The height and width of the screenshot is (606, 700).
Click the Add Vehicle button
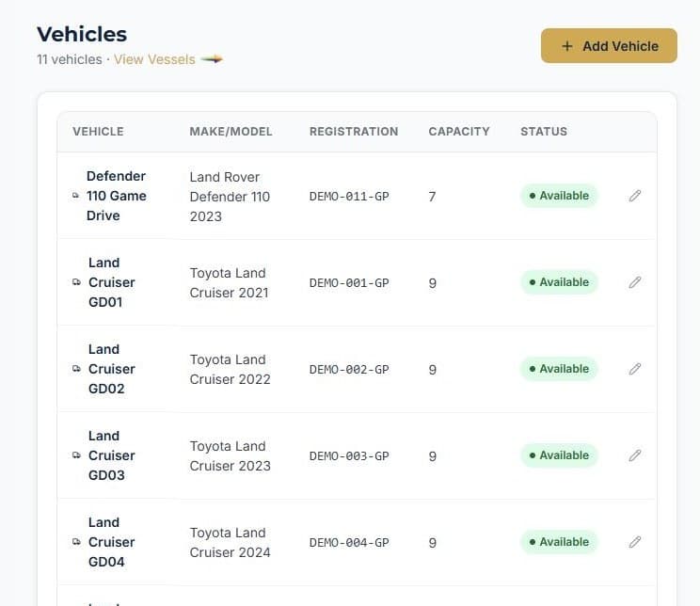609,46
